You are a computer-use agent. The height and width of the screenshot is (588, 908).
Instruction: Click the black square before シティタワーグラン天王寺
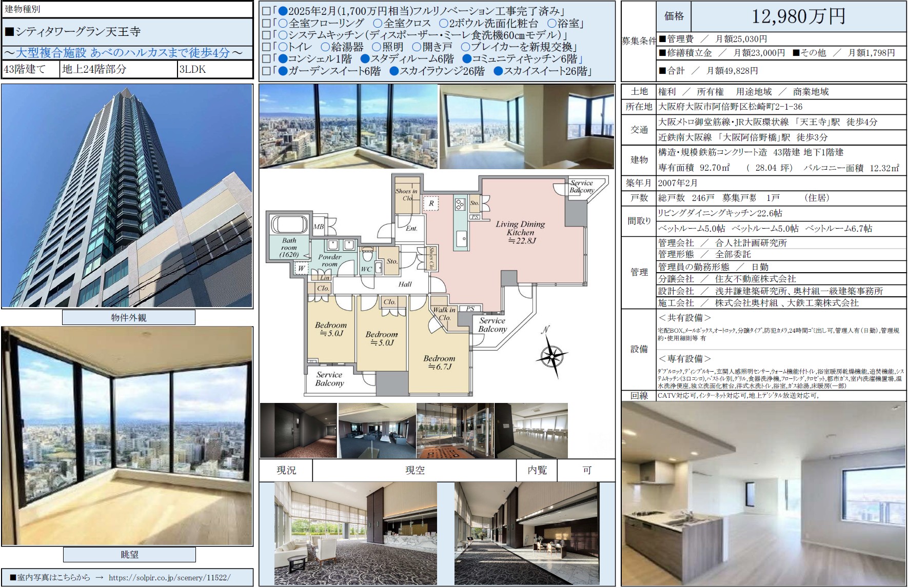coord(9,32)
